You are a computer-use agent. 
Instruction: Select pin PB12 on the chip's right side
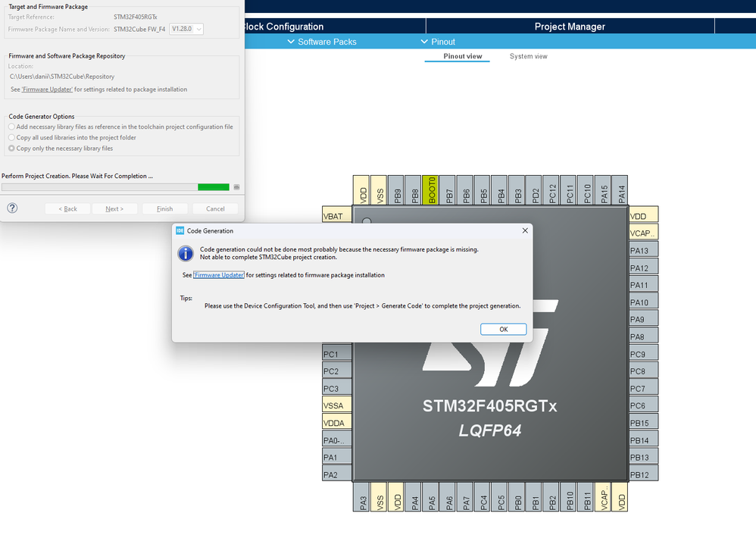tap(644, 474)
